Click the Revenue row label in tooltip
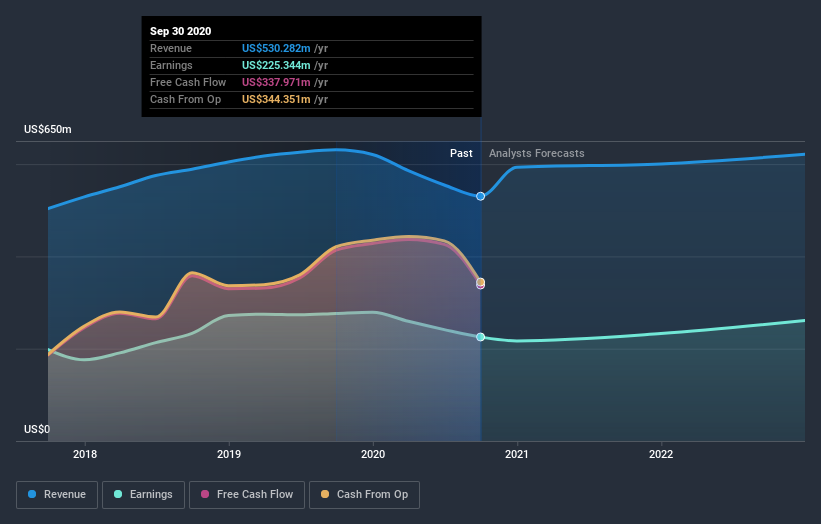Screen dimensions: 821x524 [x=171, y=48]
